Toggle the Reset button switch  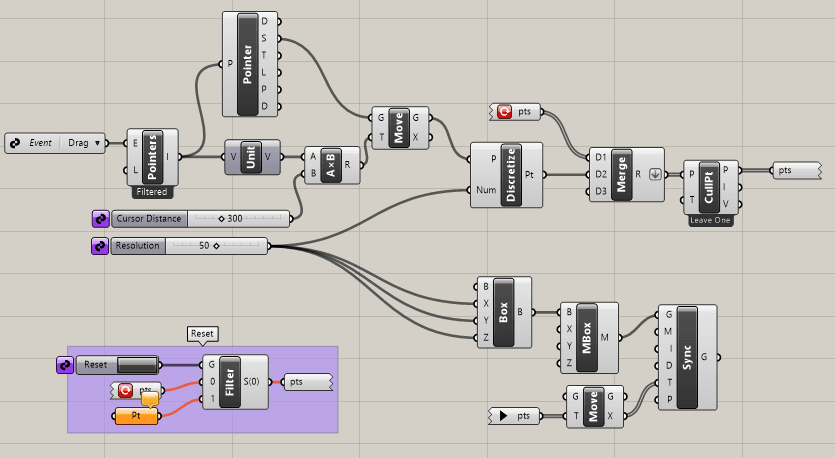click(x=136, y=365)
